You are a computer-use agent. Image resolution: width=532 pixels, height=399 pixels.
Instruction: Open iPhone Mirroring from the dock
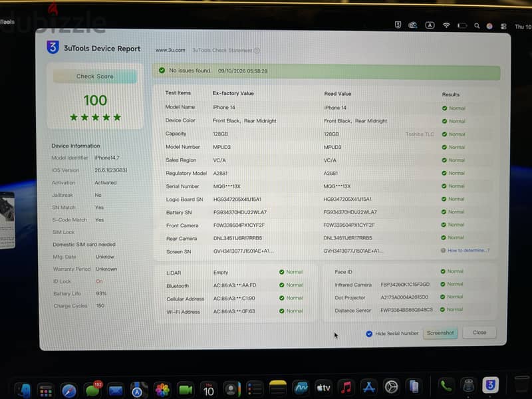(414, 386)
